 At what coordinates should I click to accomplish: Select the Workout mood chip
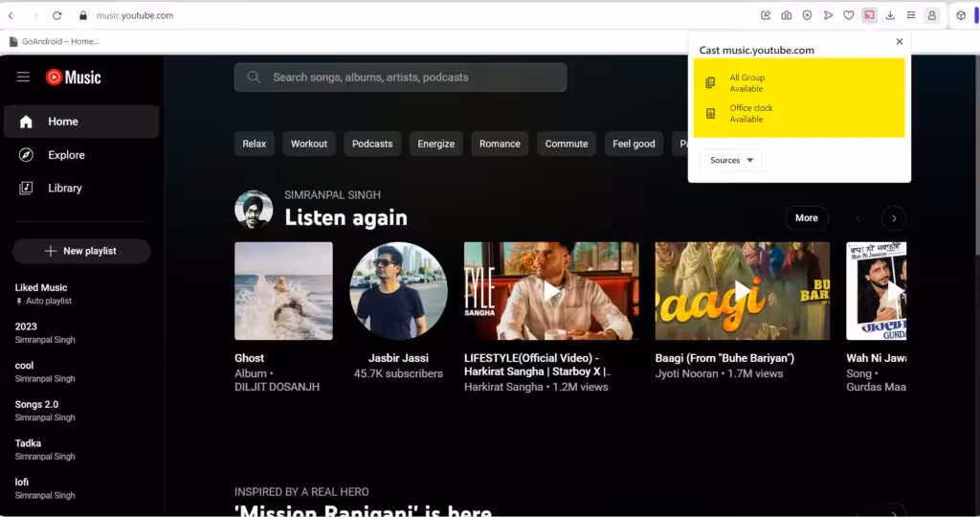point(309,144)
